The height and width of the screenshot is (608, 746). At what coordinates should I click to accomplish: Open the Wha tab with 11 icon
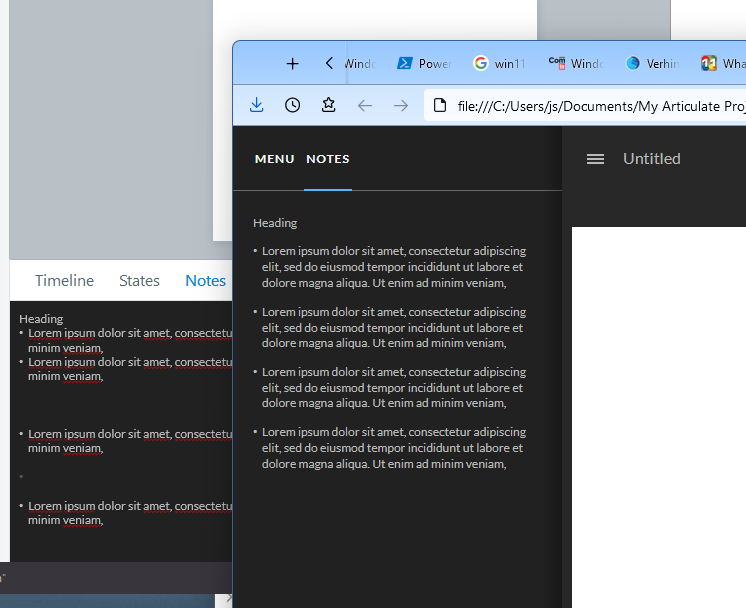[x=723, y=63]
